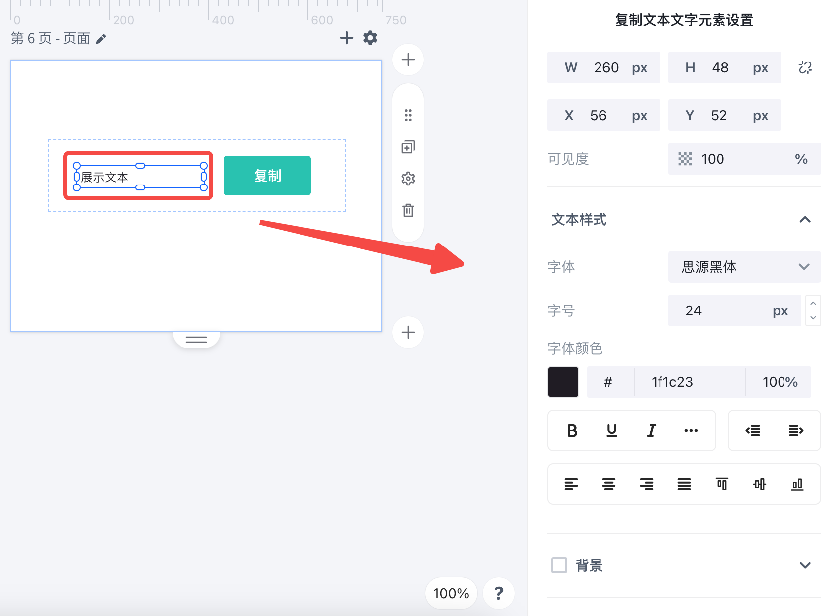This screenshot has width=840, height=616.
Task: Click the plus icon beside page title
Action: [x=347, y=38]
